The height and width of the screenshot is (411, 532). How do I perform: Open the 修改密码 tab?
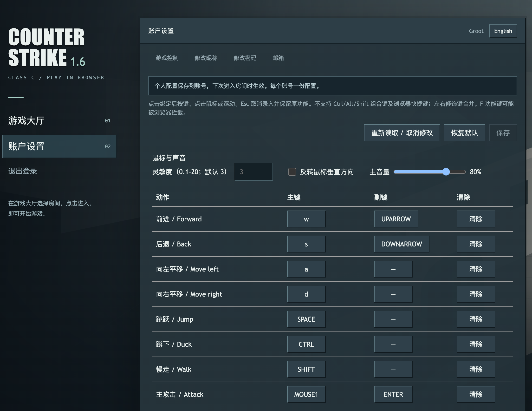[245, 58]
